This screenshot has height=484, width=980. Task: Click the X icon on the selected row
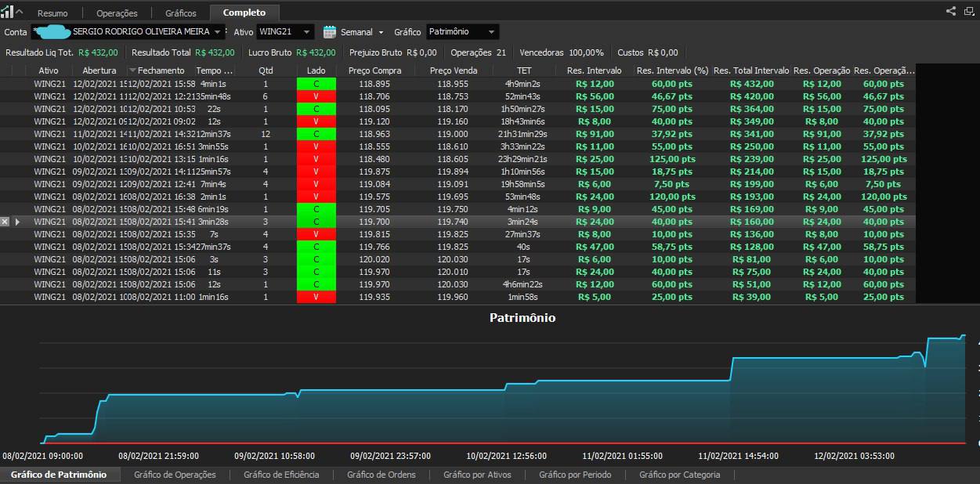pos(5,222)
